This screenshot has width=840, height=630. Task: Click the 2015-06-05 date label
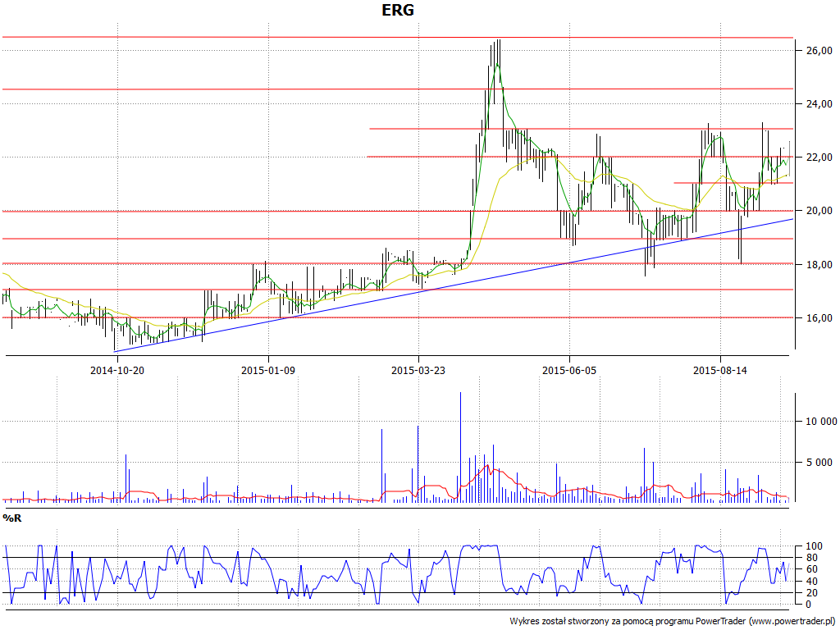(x=569, y=370)
